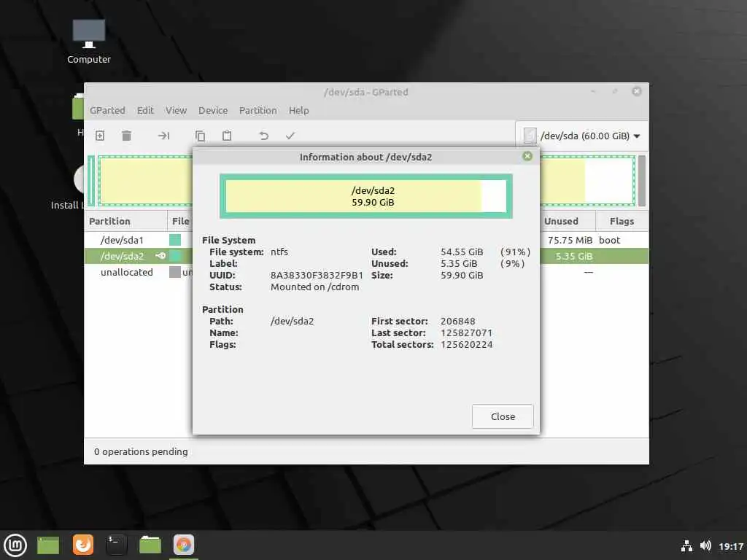
Task: Click the 19:17 clock in the panel
Action: coord(731,546)
